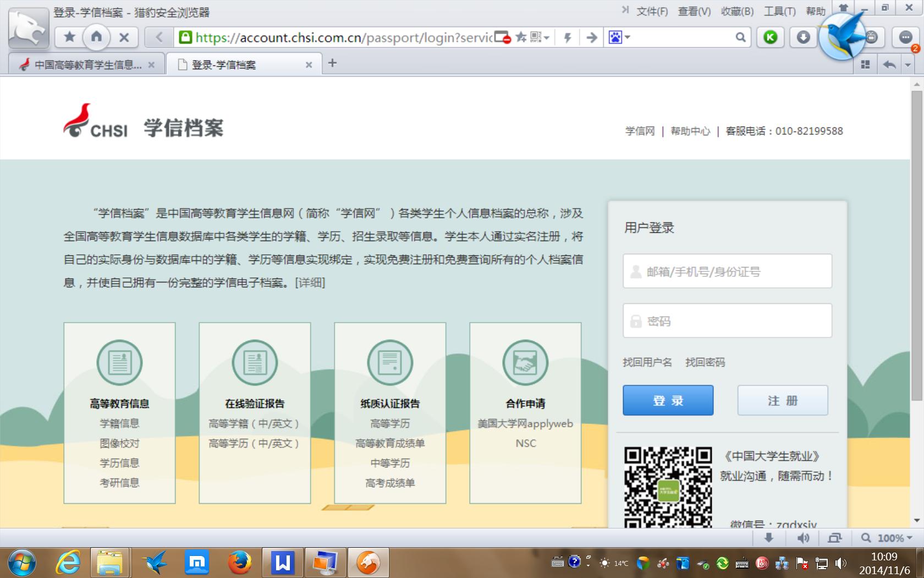Open the 工具(T) menu

(779, 11)
